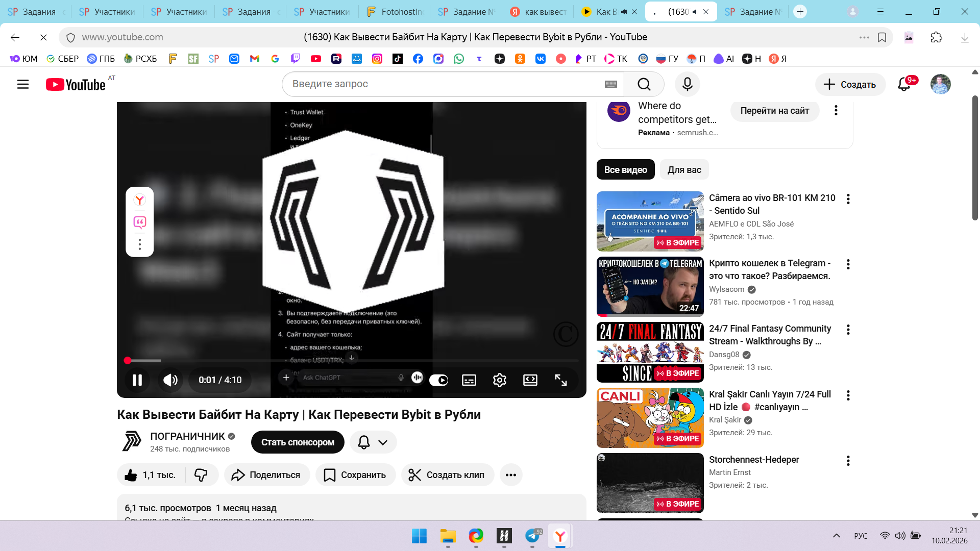980x551 pixels.
Task: Open more actions menu below video
Action: pyautogui.click(x=510, y=475)
